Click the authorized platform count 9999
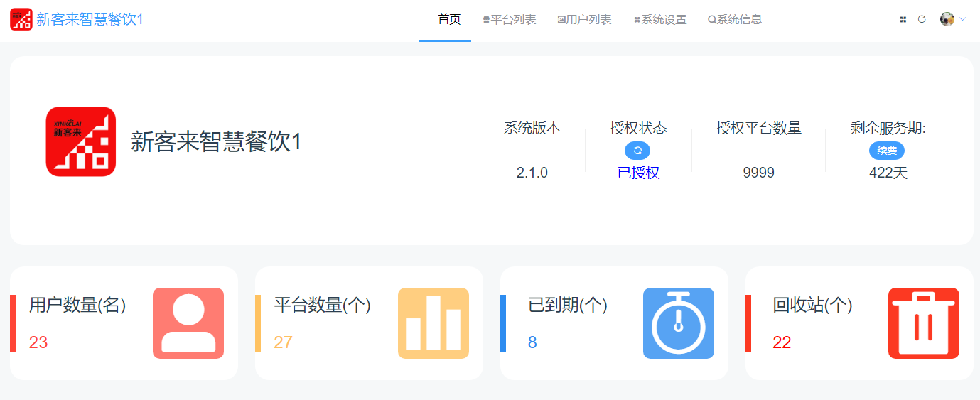Image resolution: width=980 pixels, height=400 pixels. coord(759,173)
